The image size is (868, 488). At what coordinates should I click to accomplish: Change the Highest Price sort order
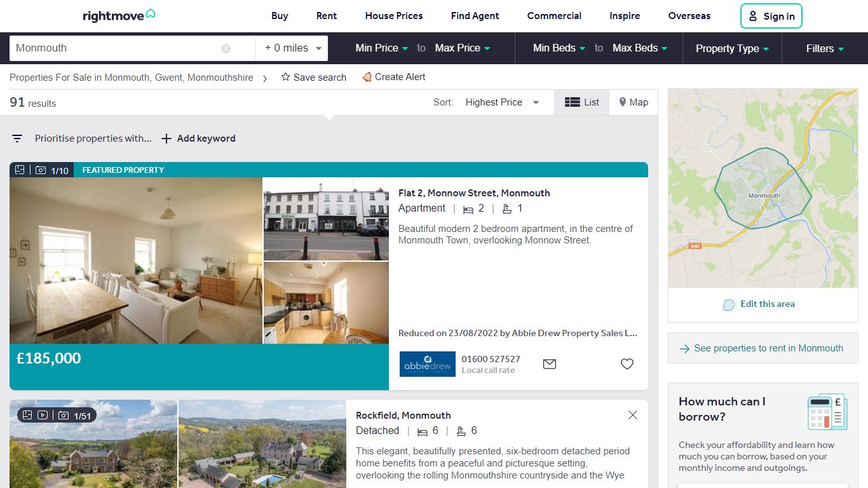pos(502,102)
